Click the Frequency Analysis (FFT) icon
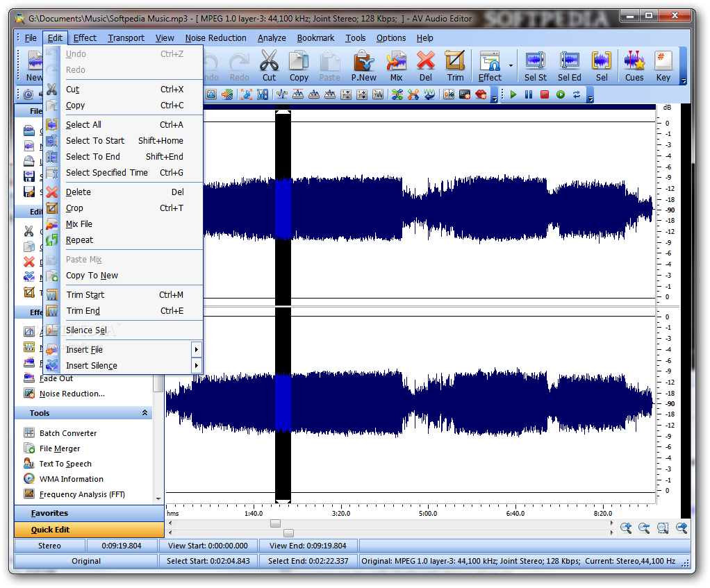The height and width of the screenshot is (588, 710). [x=29, y=494]
